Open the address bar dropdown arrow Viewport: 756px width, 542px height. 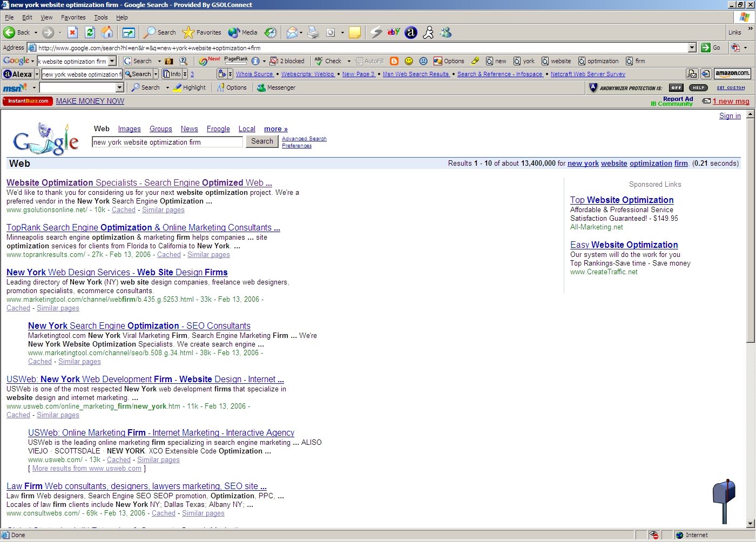pos(692,48)
